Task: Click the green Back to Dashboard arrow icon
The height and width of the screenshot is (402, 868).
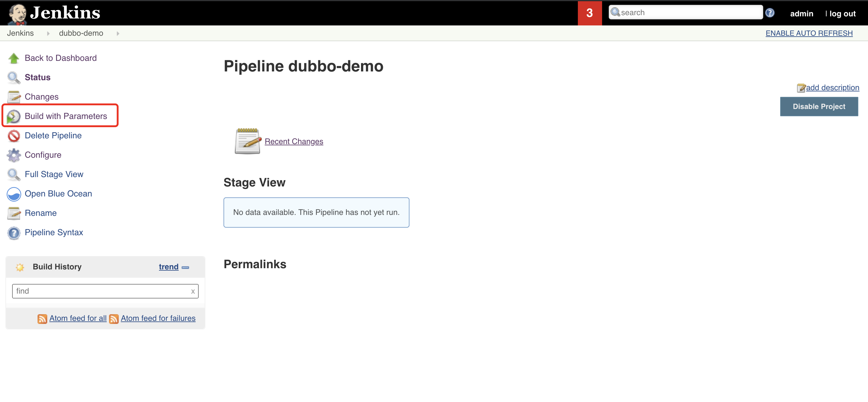Action: 14,58
